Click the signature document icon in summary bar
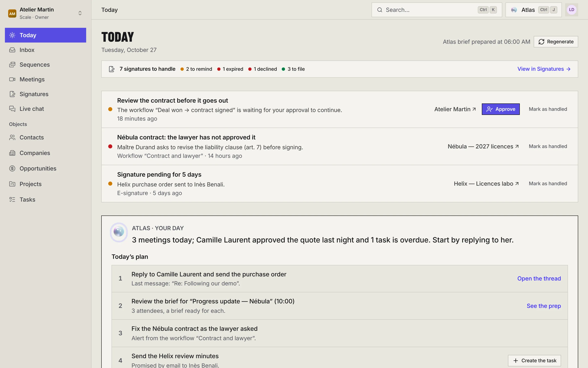Screen dimensions: 588x368 [111, 69]
